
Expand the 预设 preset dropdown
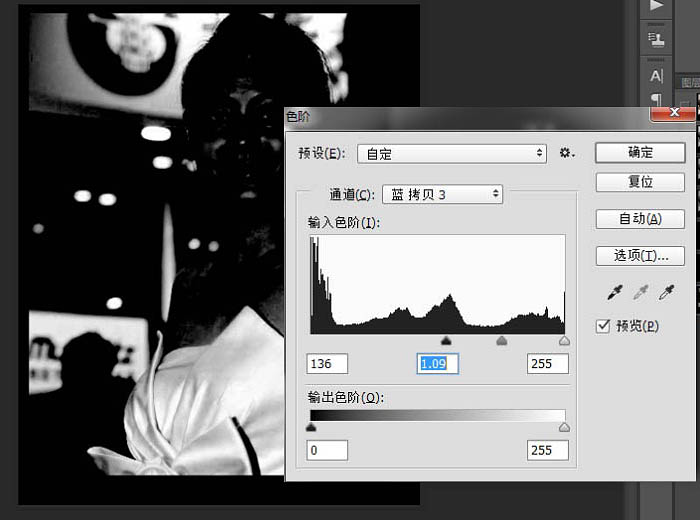pos(452,153)
